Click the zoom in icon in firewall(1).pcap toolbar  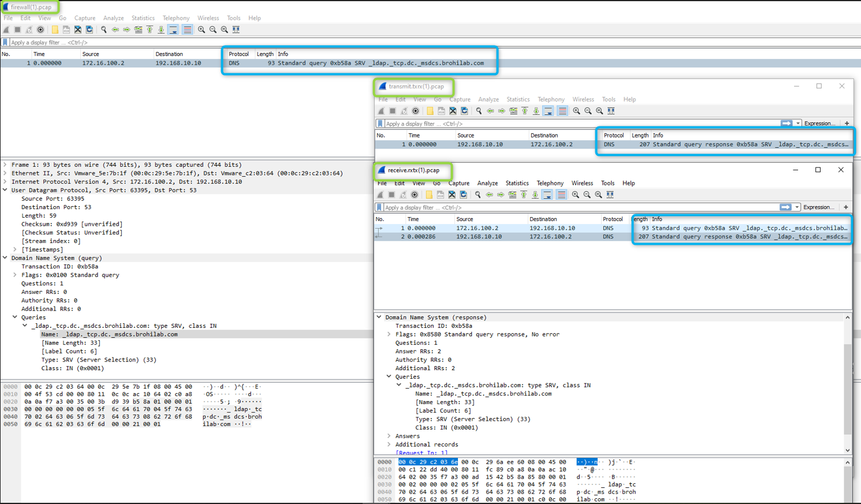pyautogui.click(x=202, y=29)
